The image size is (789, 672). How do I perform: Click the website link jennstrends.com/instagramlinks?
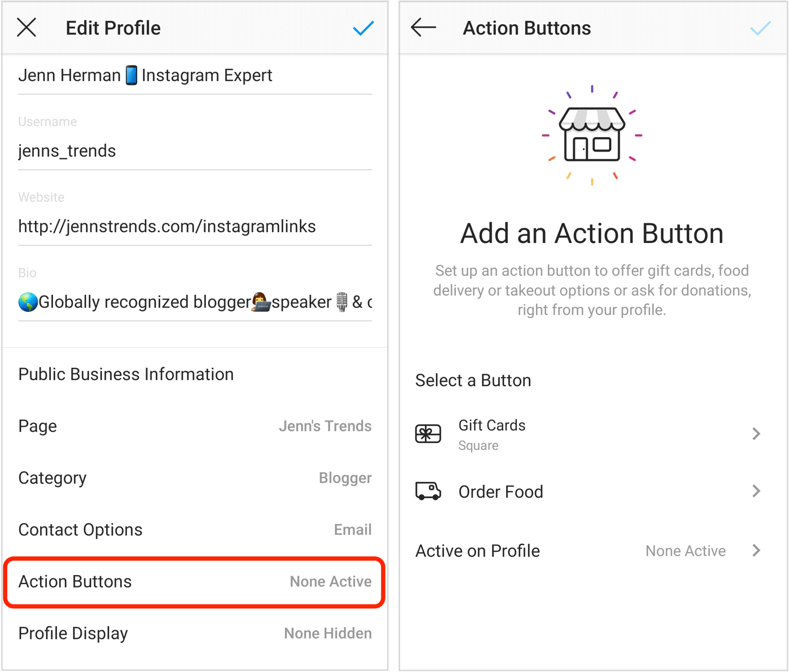(x=167, y=226)
